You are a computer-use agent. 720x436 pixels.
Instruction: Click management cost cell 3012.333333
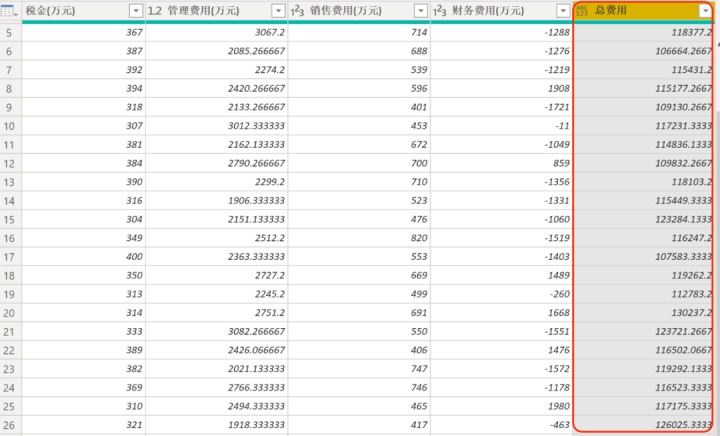217,126
